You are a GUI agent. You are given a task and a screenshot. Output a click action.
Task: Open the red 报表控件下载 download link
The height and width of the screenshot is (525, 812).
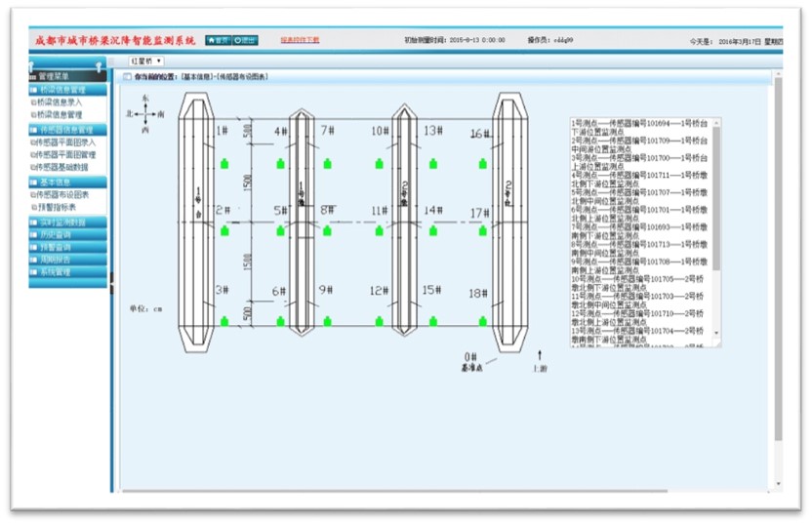pyautogui.click(x=300, y=40)
